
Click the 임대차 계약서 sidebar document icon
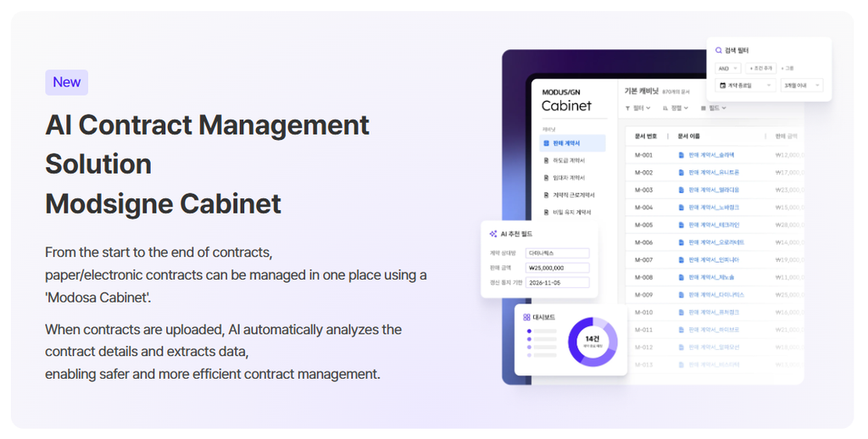click(547, 178)
